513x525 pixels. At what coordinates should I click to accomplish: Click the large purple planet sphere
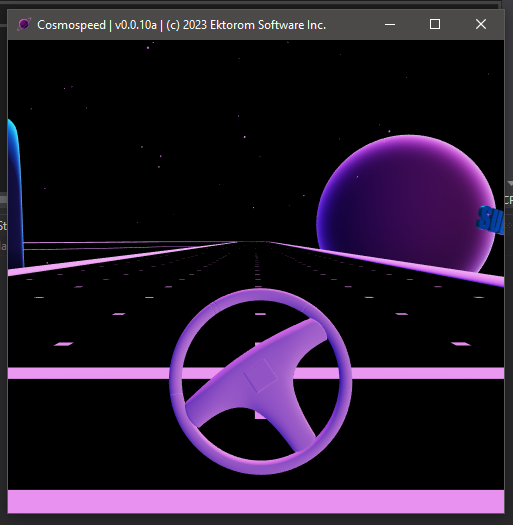[406, 203]
